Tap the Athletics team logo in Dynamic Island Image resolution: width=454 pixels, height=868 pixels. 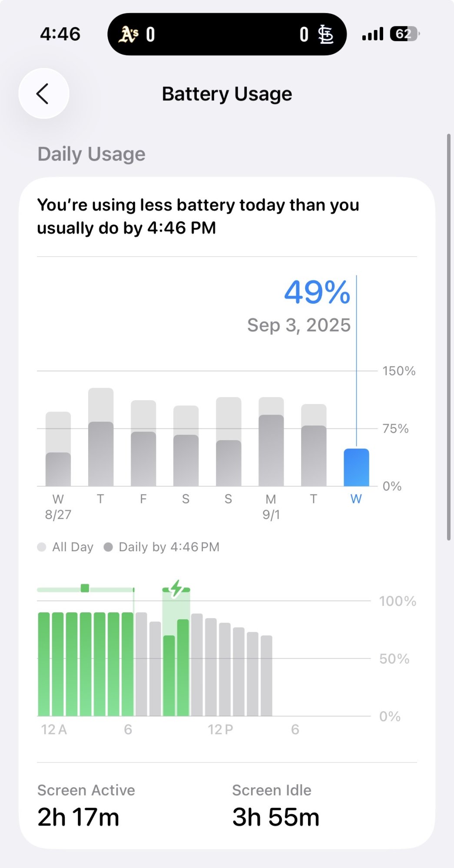click(x=129, y=34)
